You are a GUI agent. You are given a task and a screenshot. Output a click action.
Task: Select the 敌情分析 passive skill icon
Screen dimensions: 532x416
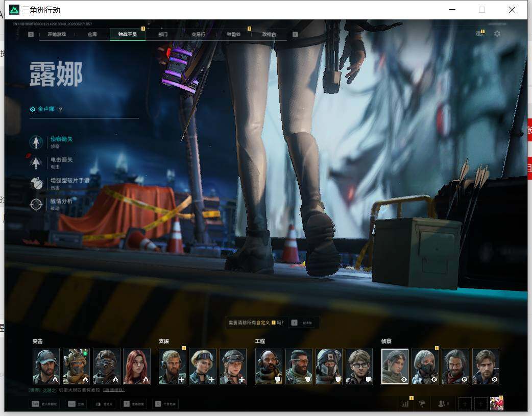36,204
